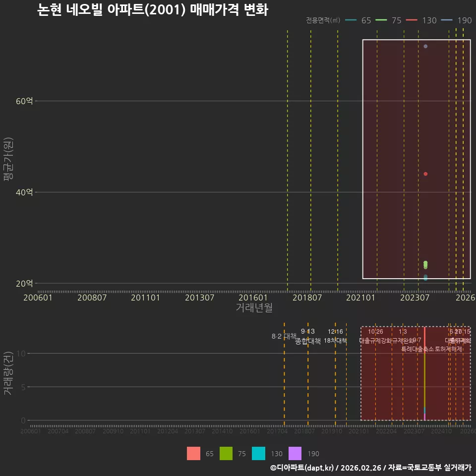Image resolution: width=476 pixels, height=476 pixels.
Task: Click the 60억 y-axis label
Action: tap(24, 101)
